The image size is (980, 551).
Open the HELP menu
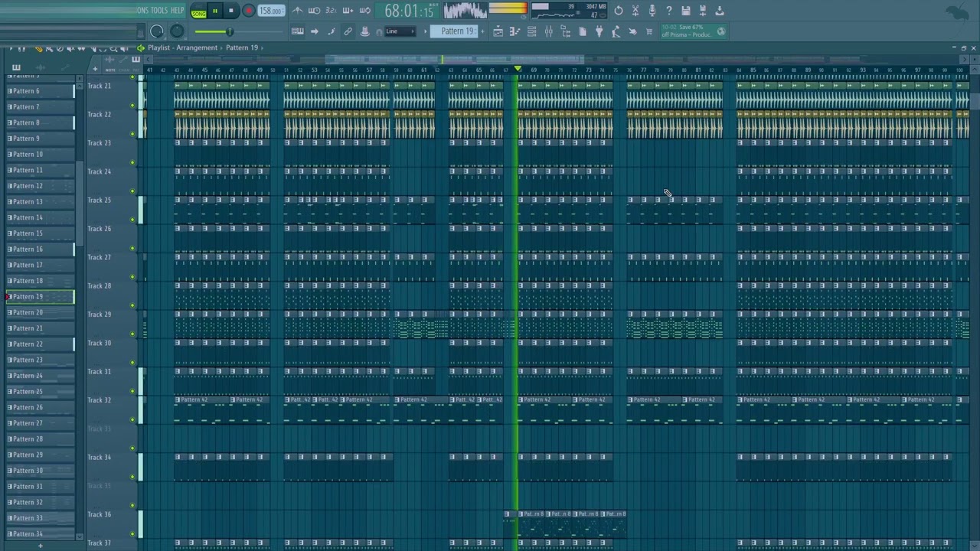click(x=178, y=11)
